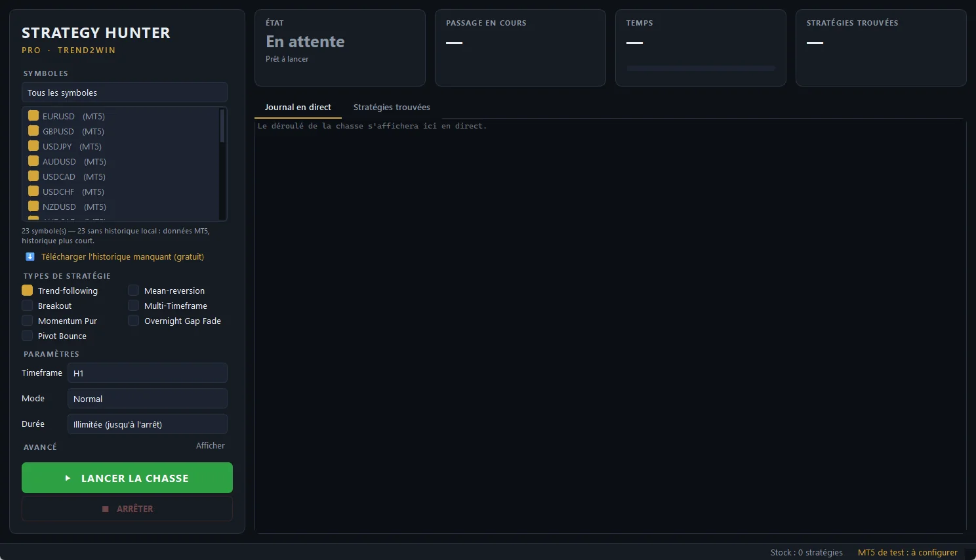
Task: Open the Timeframe H1 dropdown
Action: [148, 373]
